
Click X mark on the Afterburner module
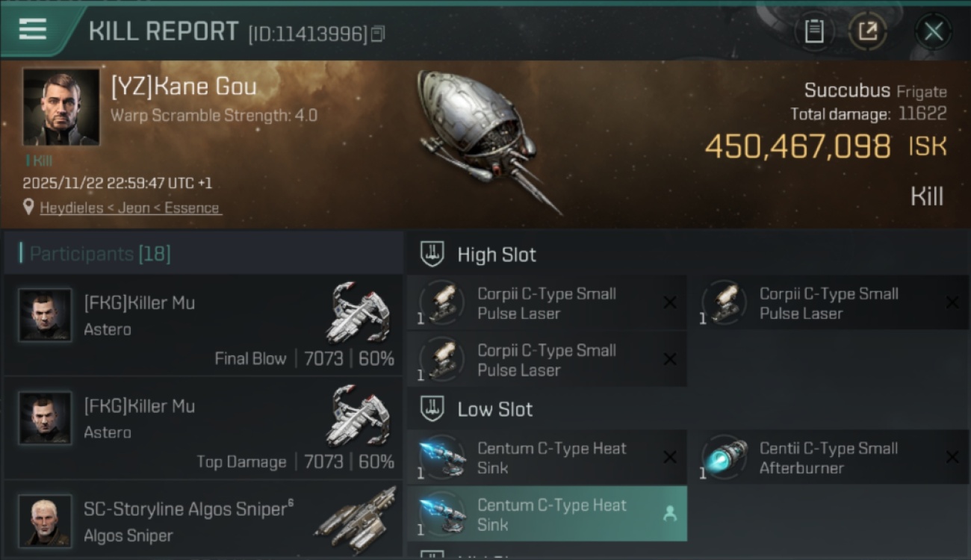pyautogui.click(x=952, y=457)
